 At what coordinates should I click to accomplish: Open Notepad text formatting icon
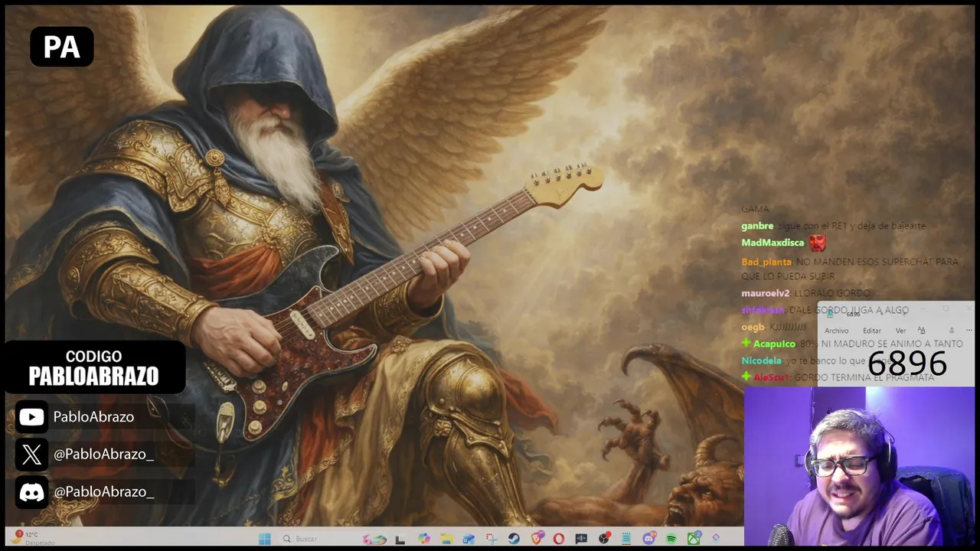click(x=921, y=331)
